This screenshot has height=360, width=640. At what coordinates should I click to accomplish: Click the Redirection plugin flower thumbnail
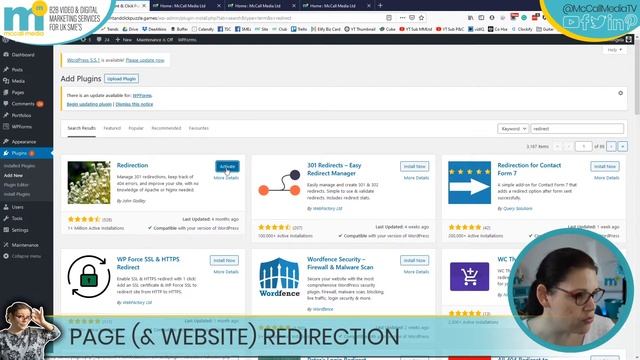click(89, 182)
